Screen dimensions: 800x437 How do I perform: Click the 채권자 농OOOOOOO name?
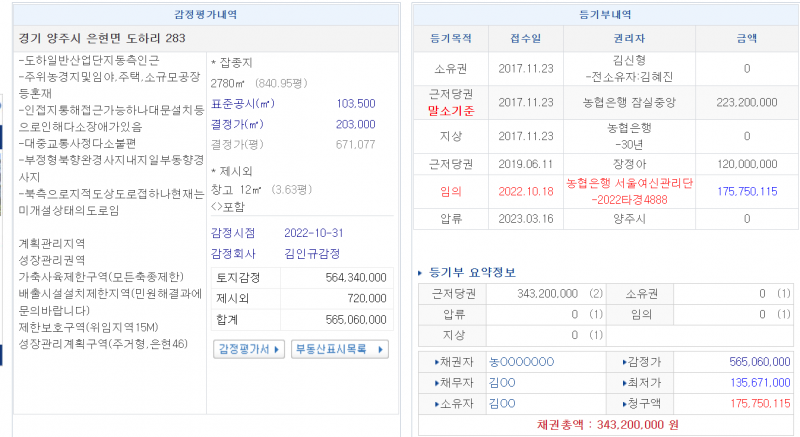pos(520,361)
